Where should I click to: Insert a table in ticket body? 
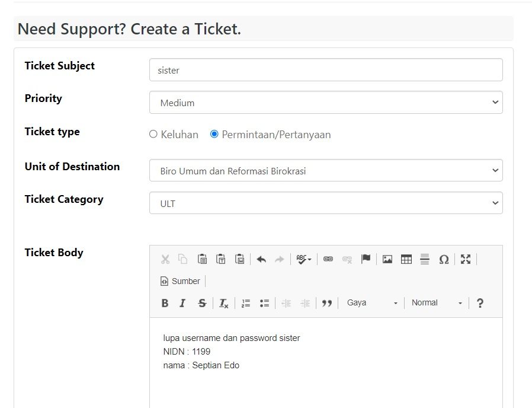click(406, 259)
